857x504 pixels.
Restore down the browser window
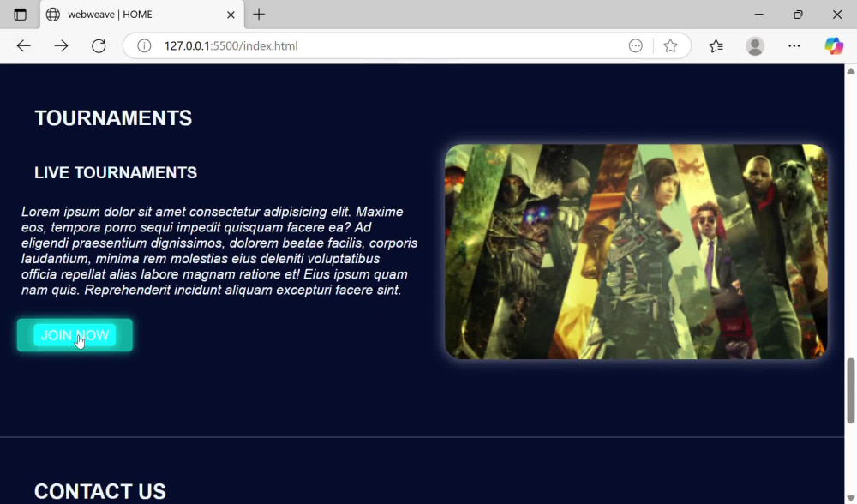tap(798, 15)
